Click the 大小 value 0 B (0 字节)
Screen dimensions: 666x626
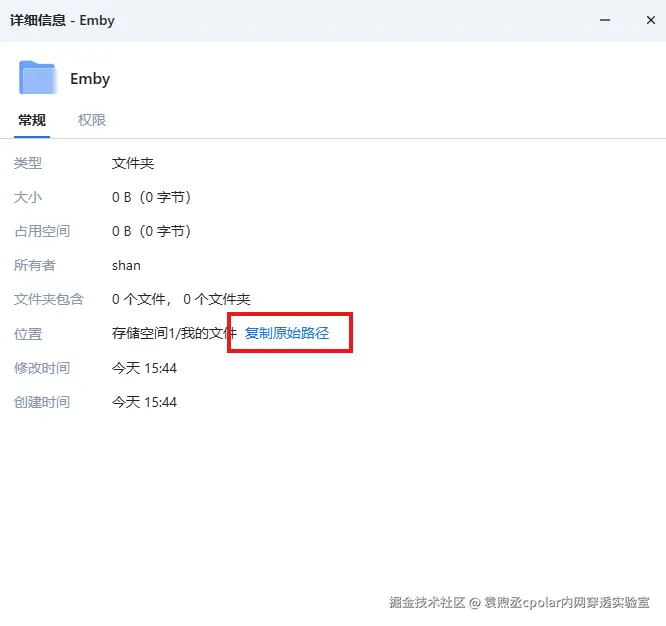tap(152, 197)
